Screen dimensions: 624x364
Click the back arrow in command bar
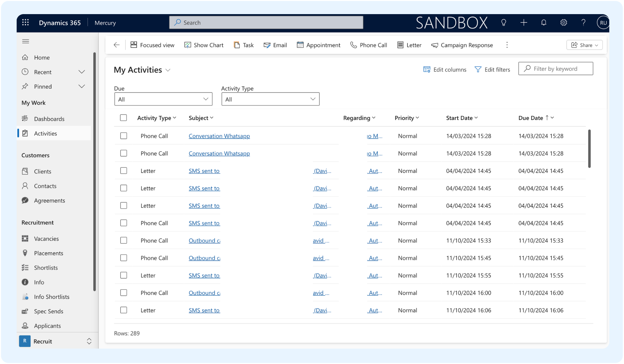(x=117, y=45)
